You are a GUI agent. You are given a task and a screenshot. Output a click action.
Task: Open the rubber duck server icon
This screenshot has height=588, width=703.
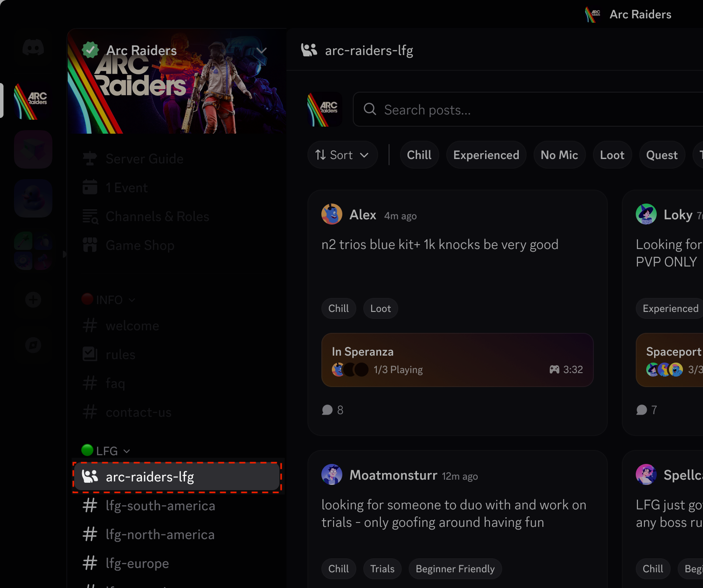(33, 198)
